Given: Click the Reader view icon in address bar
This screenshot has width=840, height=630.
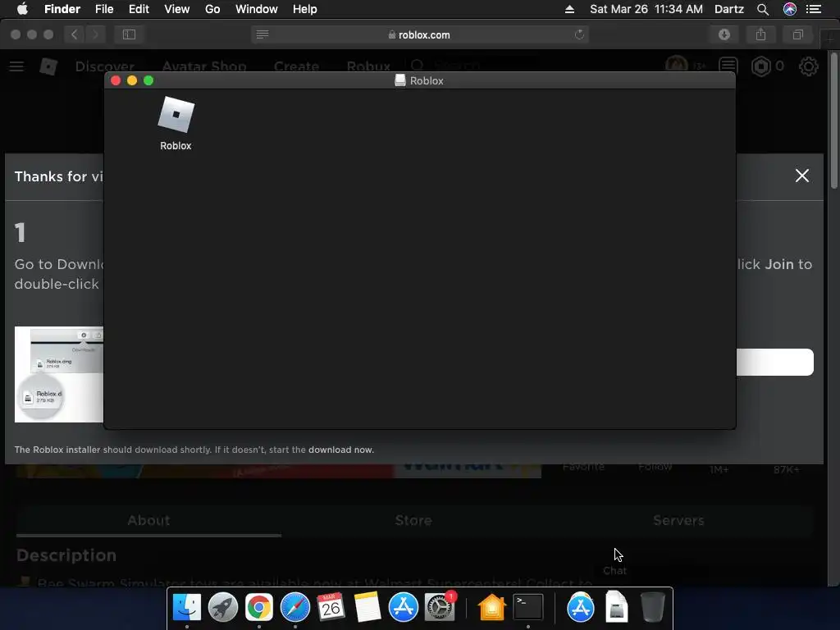Looking at the screenshot, I should click(262, 34).
